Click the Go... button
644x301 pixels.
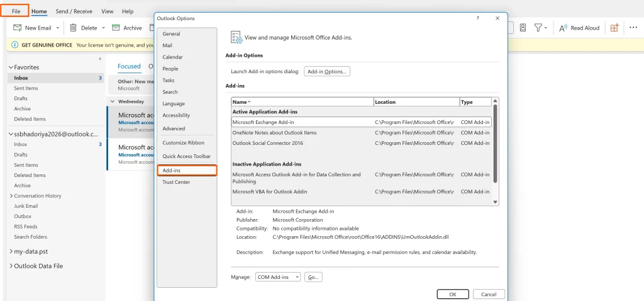tap(313, 277)
